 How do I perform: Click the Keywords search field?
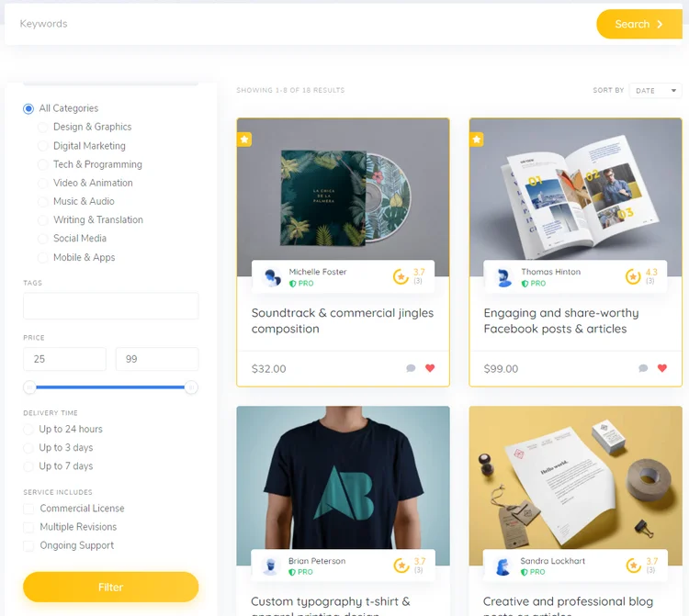pyautogui.click(x=299, y=24)
